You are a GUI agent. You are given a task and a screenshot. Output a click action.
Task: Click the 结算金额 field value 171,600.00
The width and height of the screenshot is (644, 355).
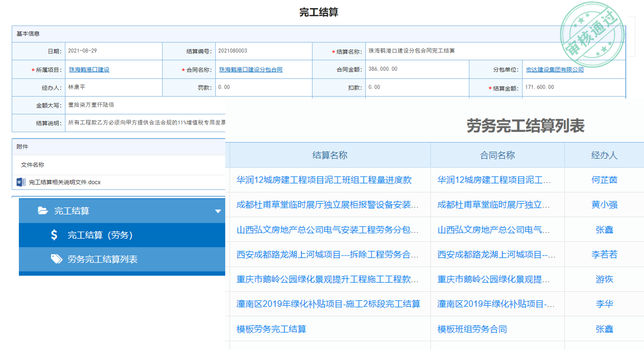tap(539, 87)
